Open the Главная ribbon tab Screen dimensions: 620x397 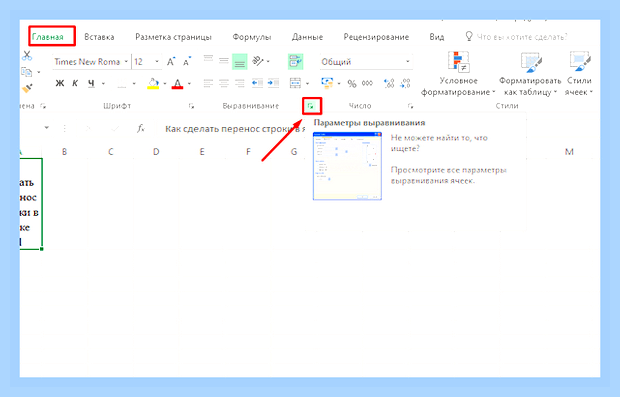[47, 37]
